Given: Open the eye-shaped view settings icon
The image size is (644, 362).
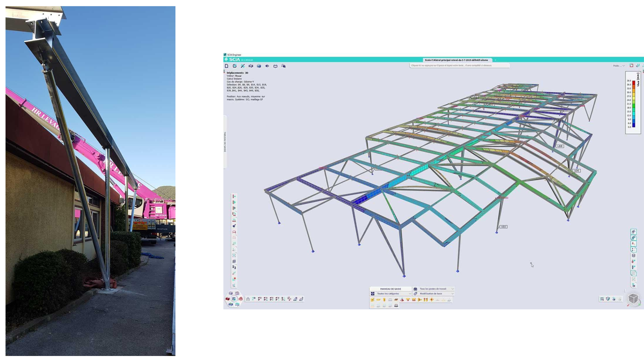Looking at the screenshot, I should [x=267, y=66].
